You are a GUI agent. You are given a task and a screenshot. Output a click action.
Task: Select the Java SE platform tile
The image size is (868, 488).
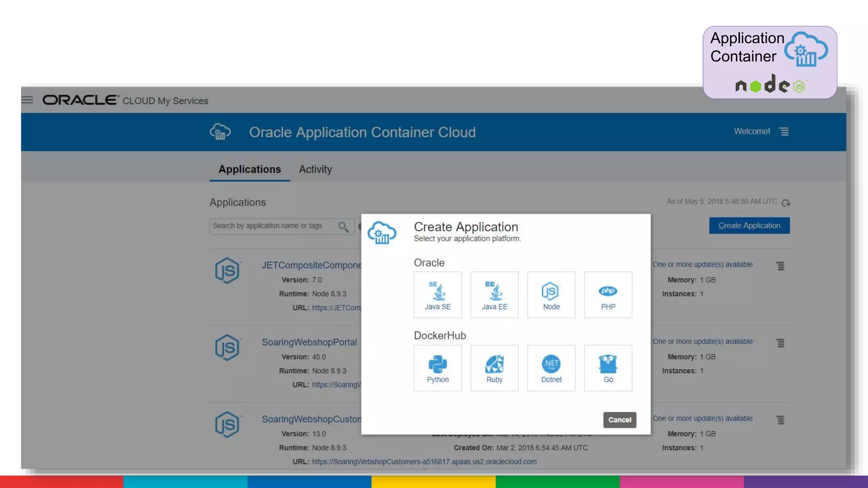(x=438, y=295)
